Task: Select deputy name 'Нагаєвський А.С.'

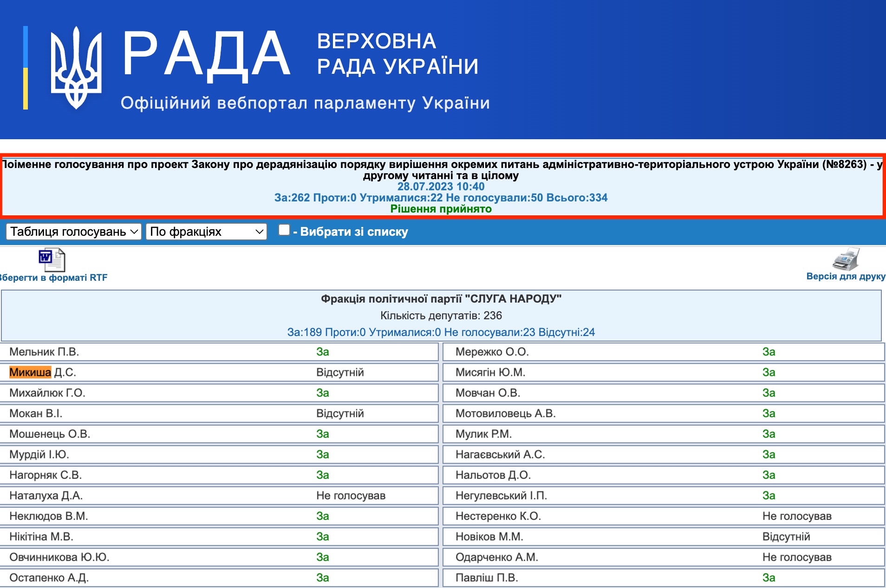Action: [500, 455]
